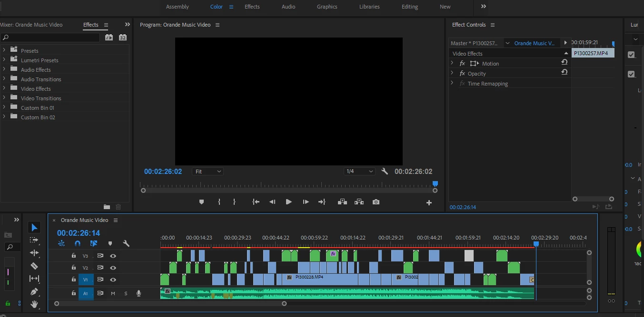
Task: Expand Opacity effect properties
Action: pos(452,73)
